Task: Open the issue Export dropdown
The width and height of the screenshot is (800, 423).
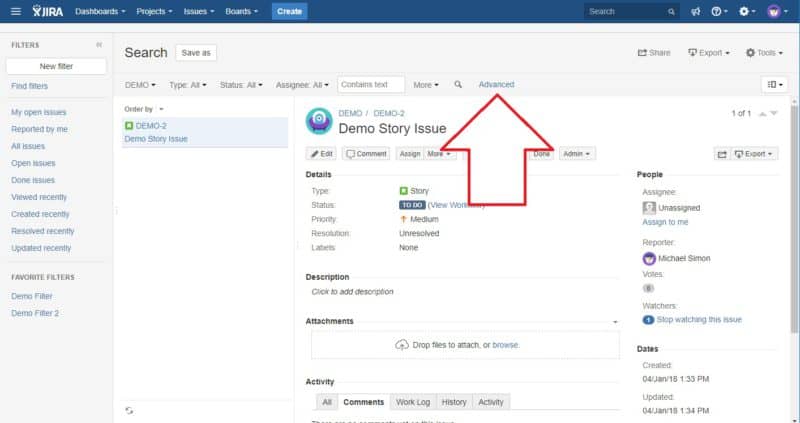Action: pos(754,154)
